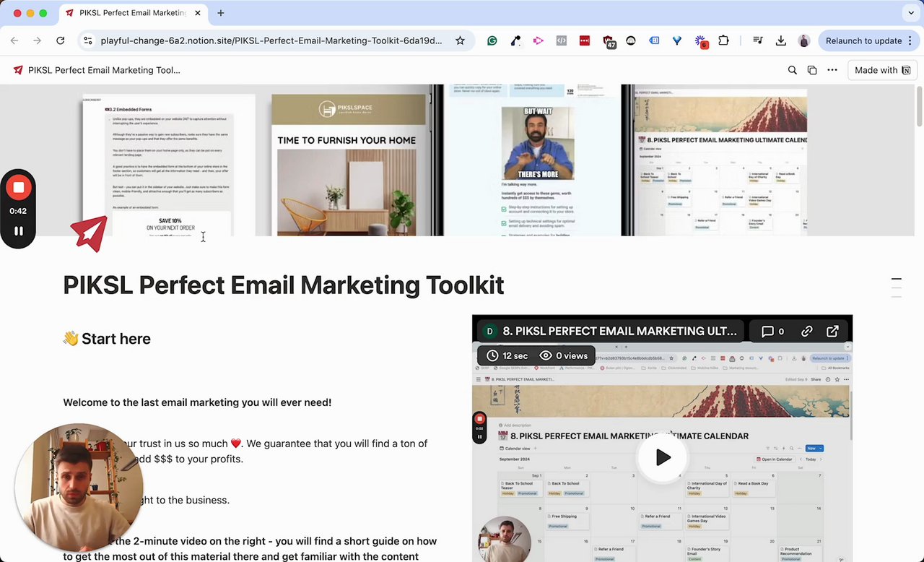Click the Welcome to the last email marketing text
The height and width of the screenshot is (562, 924).
(197, 402)
